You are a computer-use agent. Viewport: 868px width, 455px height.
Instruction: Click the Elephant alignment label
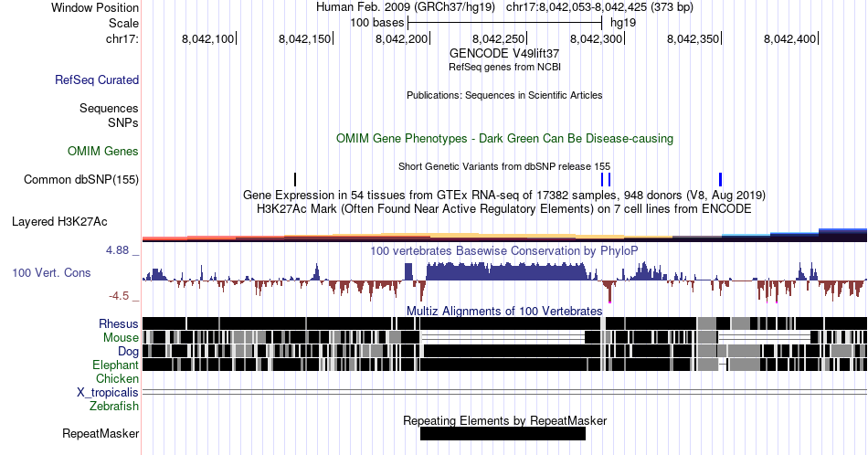(x=115, y=365)
